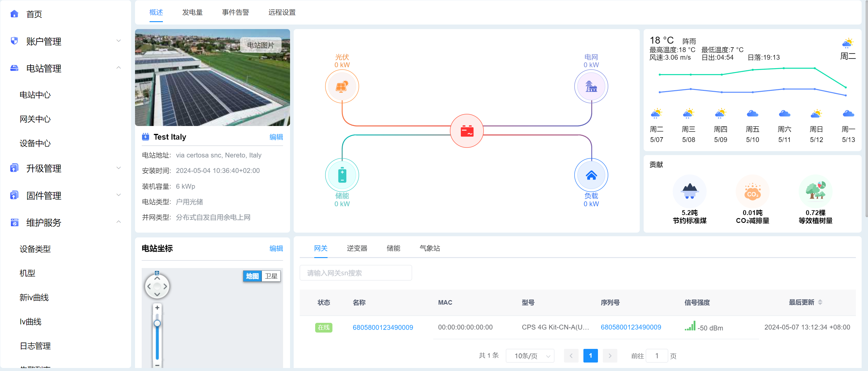The image size is (868, 371).
Task: Click the weather icon for 周日 5/12
Action: coord(817,114)
